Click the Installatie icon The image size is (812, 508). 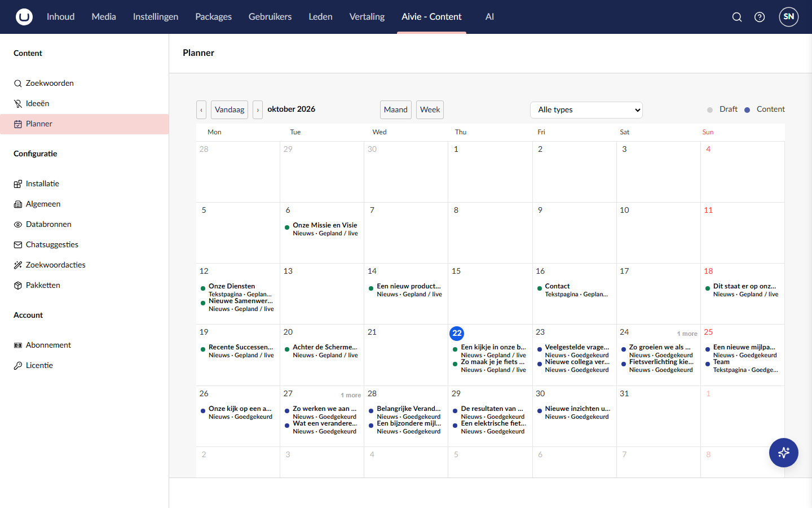pos(18,184)
